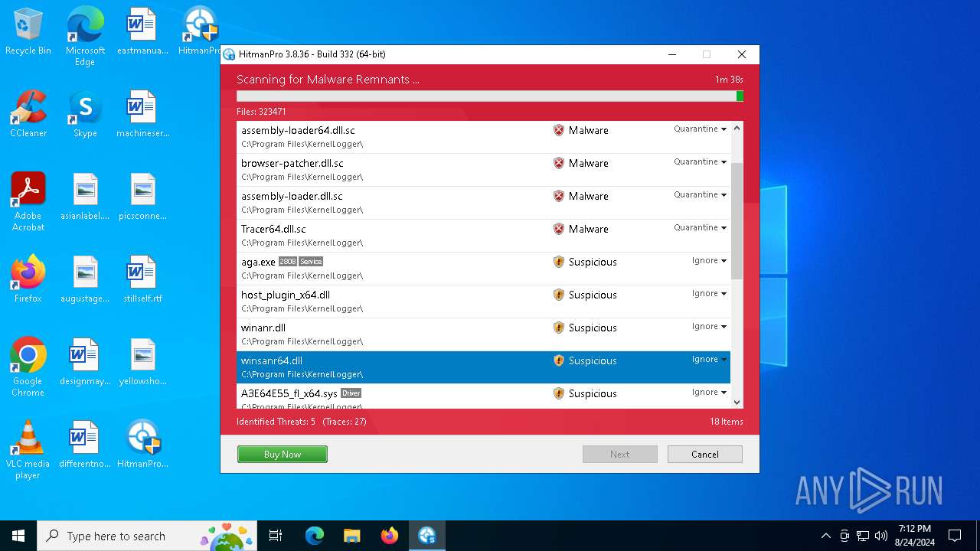
Task: Click the greyed-out Next button
Action: 620,455
